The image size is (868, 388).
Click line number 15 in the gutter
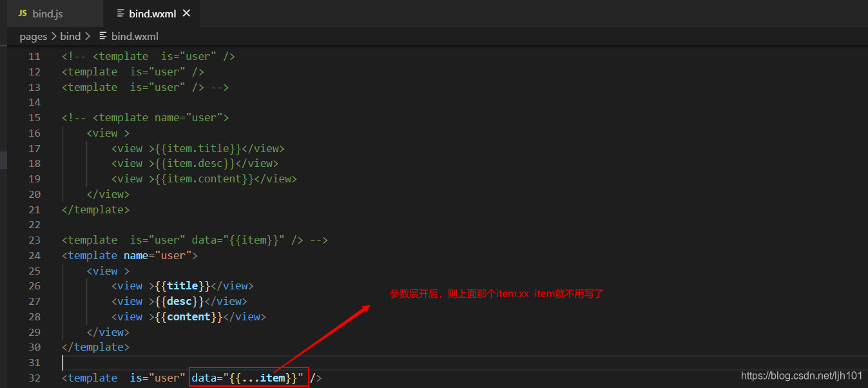pyautogui.click(x=34, y=117)
